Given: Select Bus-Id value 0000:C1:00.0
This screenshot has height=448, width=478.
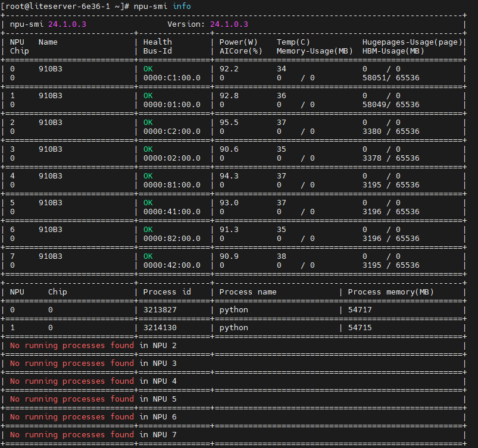Looking at the screenshot, I should (171, 78).
